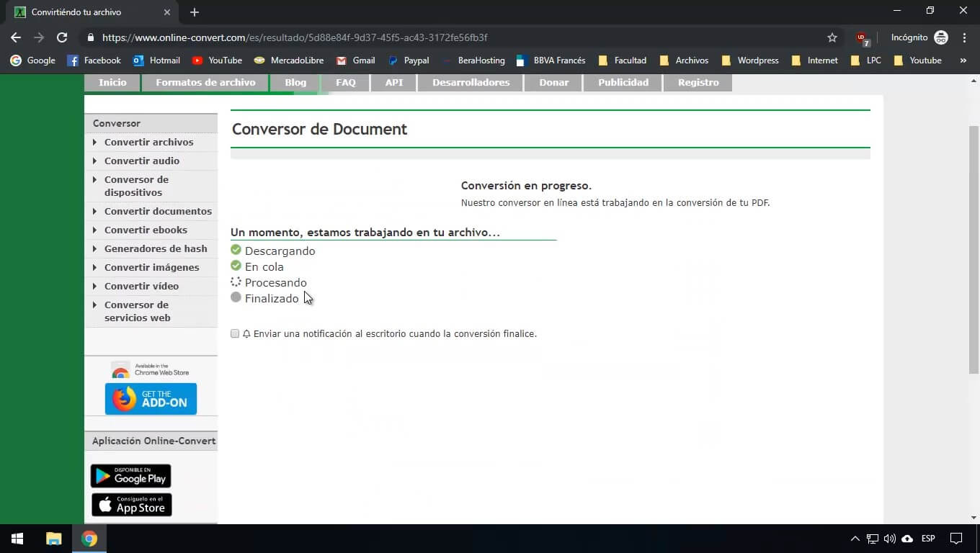Go to the Inicio tab
The height and width of the screenshot is (553, 980).
click(112, 83)
